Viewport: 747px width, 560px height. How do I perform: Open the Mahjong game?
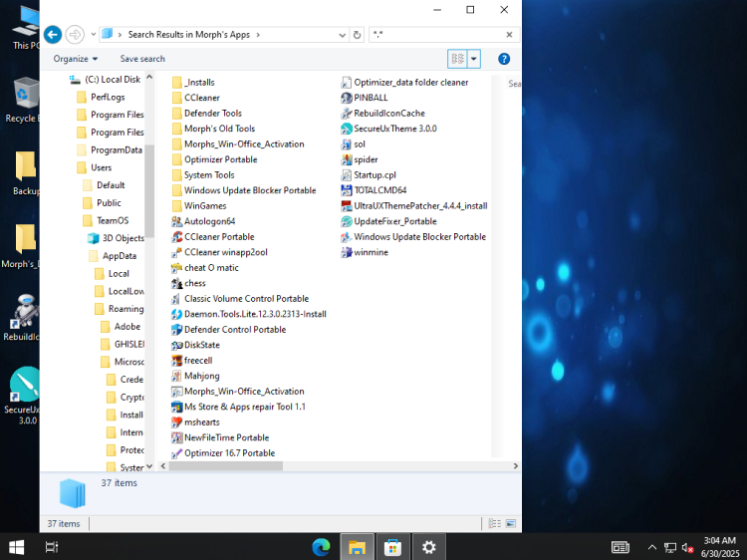(196, 376)
